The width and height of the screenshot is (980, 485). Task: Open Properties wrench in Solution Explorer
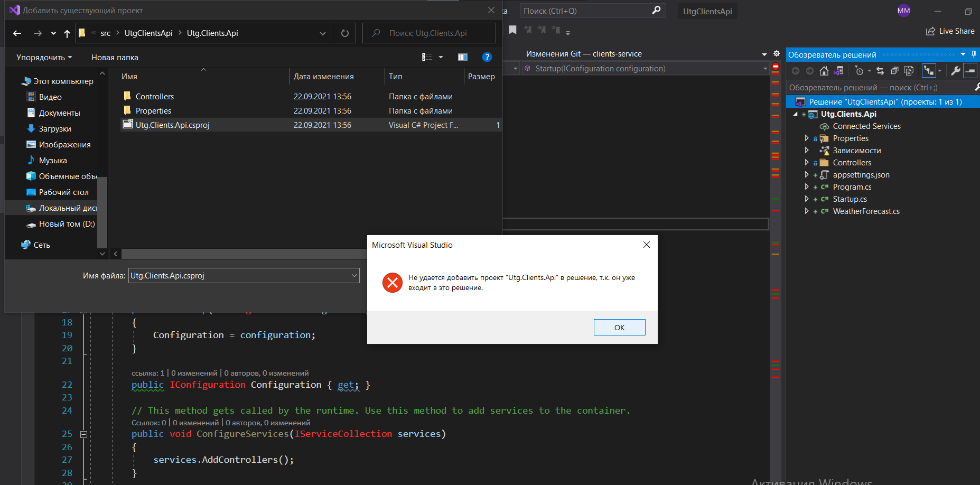[956, 71]
